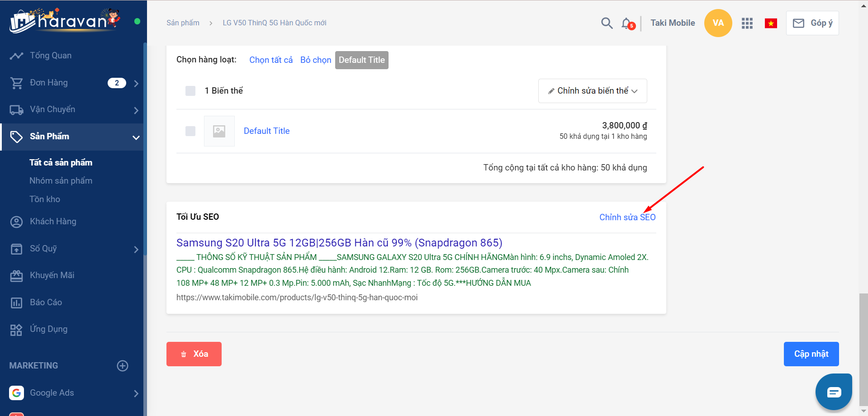
Task: Click the Ứng Dụng apps icon
Action: (x=16, y=330)
